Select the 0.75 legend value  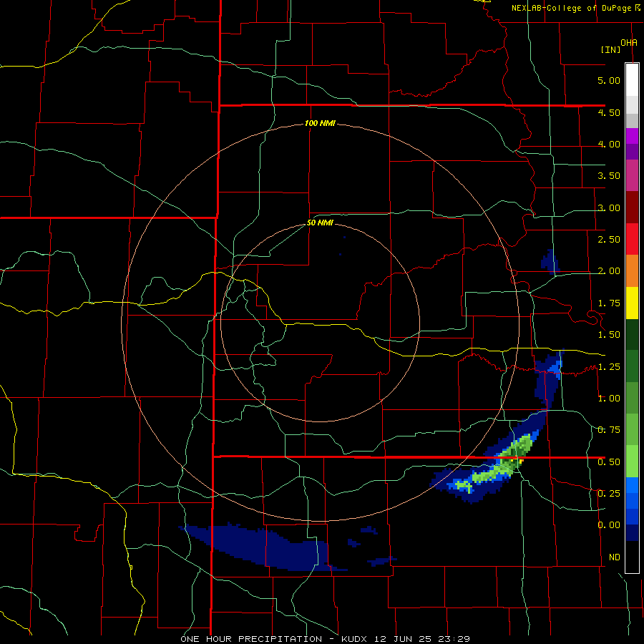609,430
